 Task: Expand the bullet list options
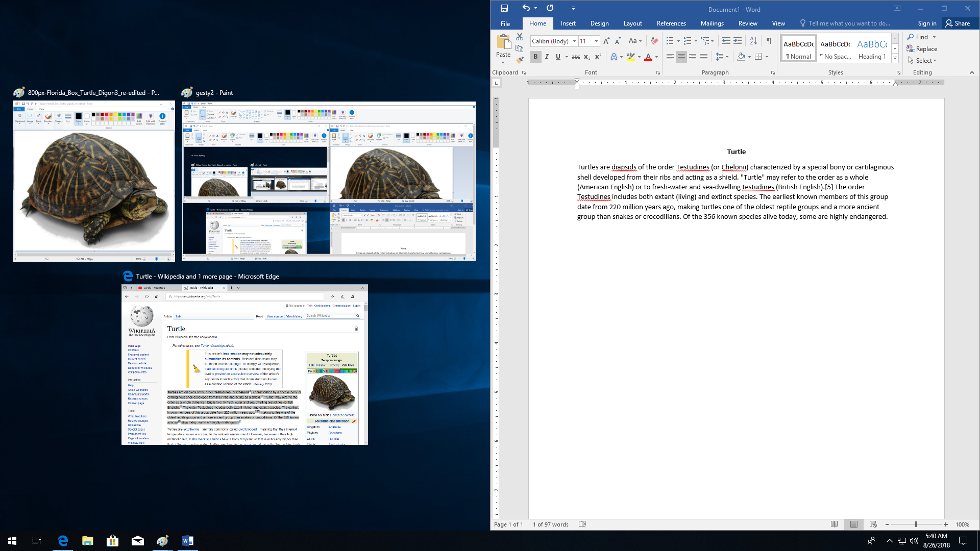click(x=678, y=41)
